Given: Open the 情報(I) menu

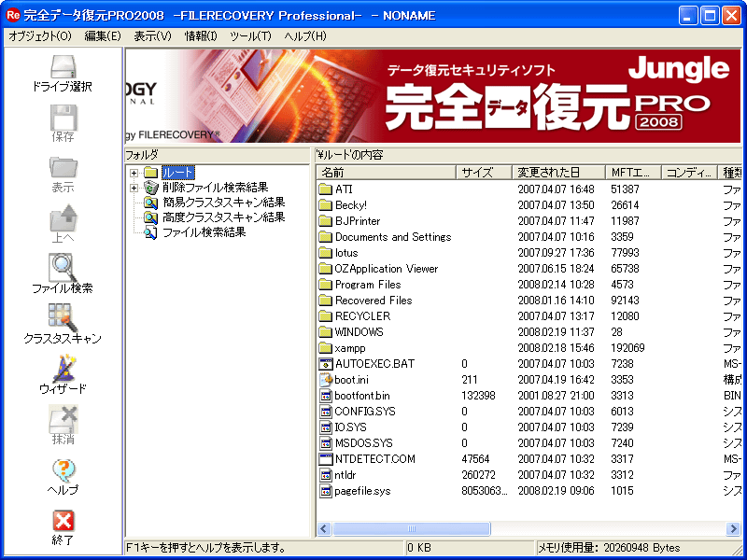Looking at the screenshot, I should (x=201, y=36).
